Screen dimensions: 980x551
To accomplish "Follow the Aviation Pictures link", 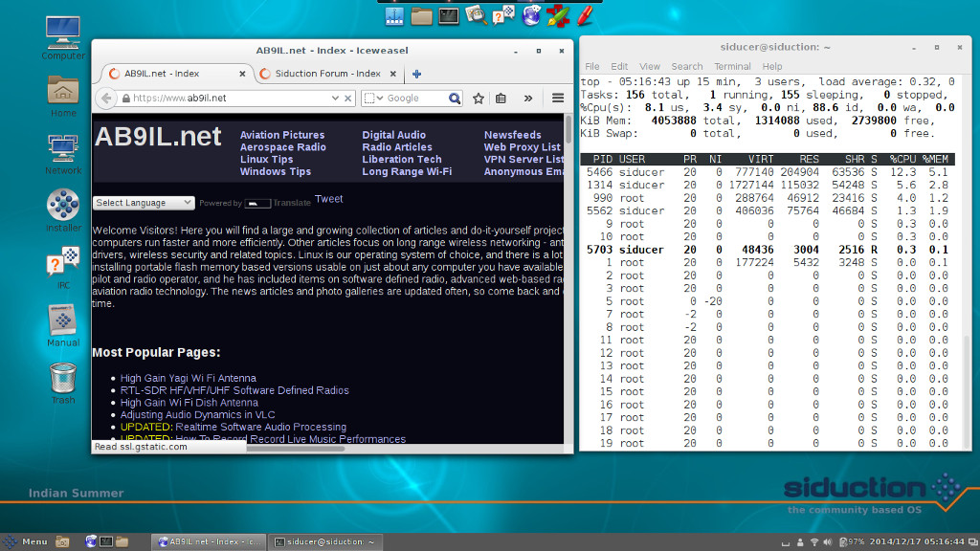I will (x=282, y=135).
